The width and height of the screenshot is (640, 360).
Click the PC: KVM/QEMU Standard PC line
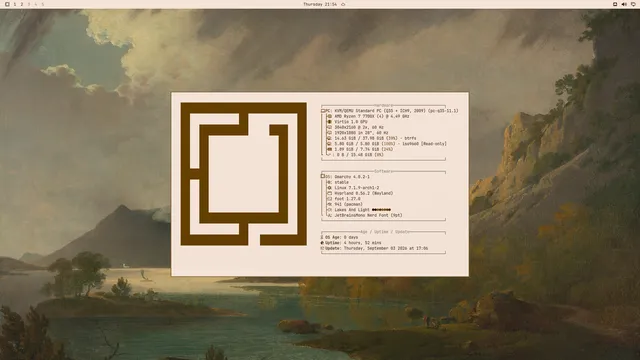(390, 111)
